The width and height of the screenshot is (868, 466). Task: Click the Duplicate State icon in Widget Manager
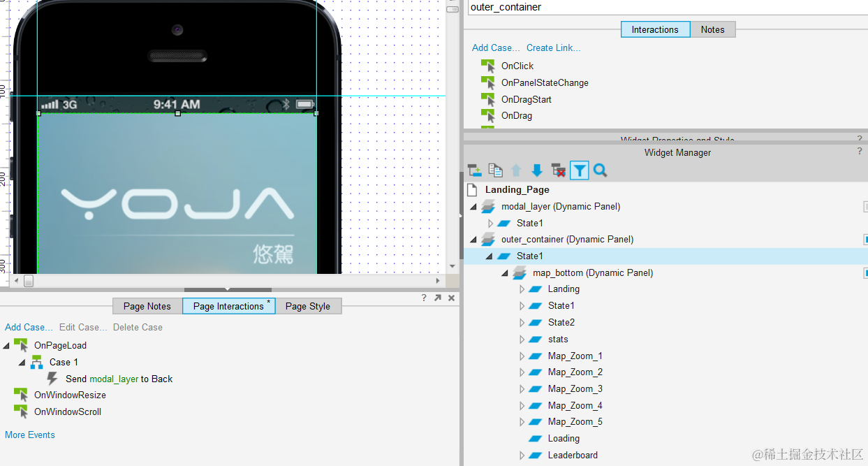coord(496,170)
